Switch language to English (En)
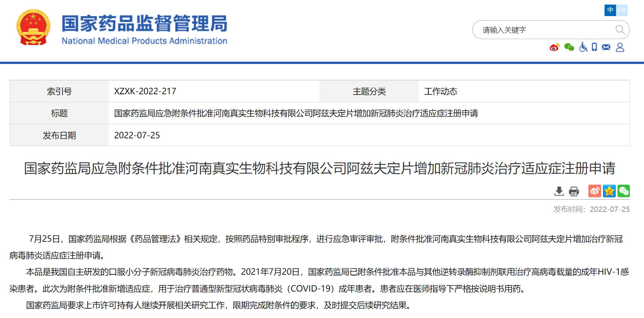Screen dimensions: 644x318 pyautogui.click(x=622, y=10)
